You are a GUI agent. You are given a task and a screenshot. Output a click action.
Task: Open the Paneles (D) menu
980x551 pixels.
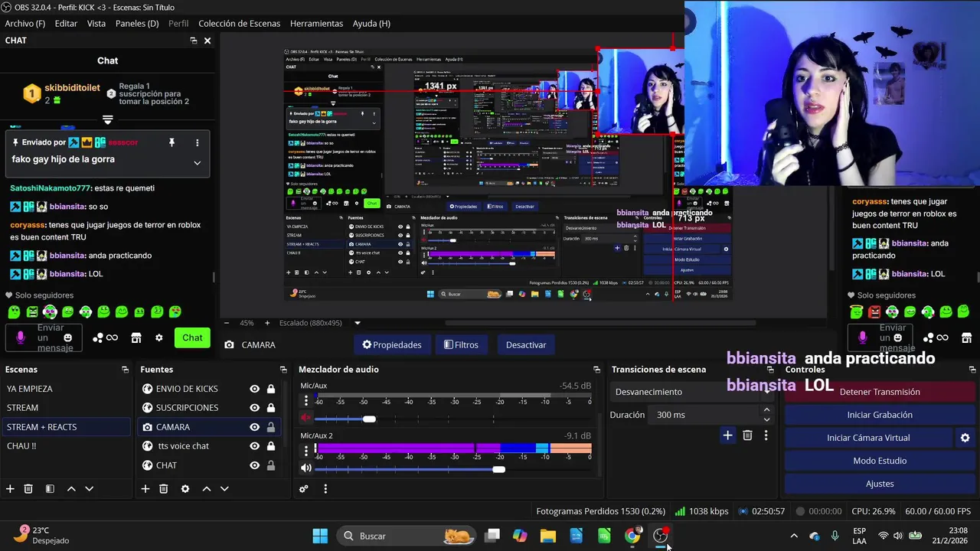[137, 24]
